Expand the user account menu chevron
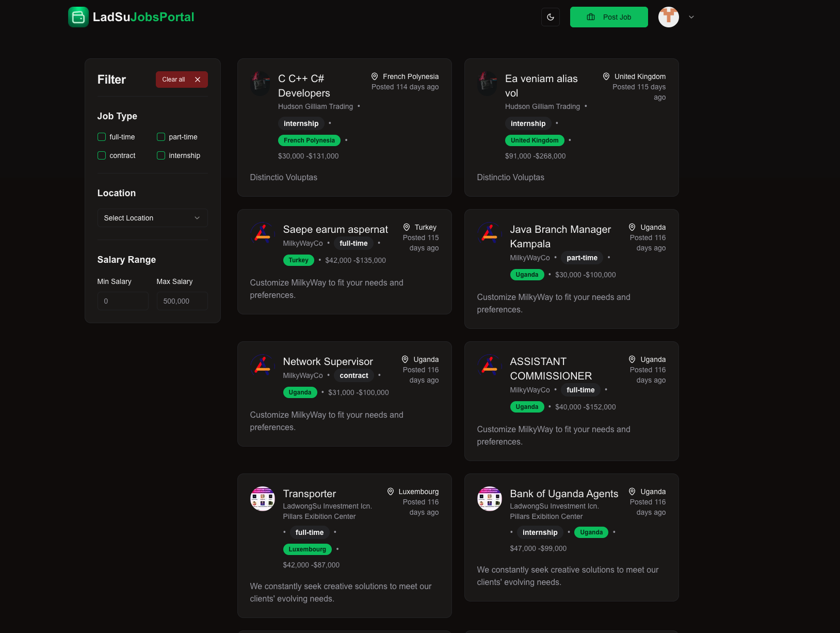The image size is (840, 633). (691, 17)
